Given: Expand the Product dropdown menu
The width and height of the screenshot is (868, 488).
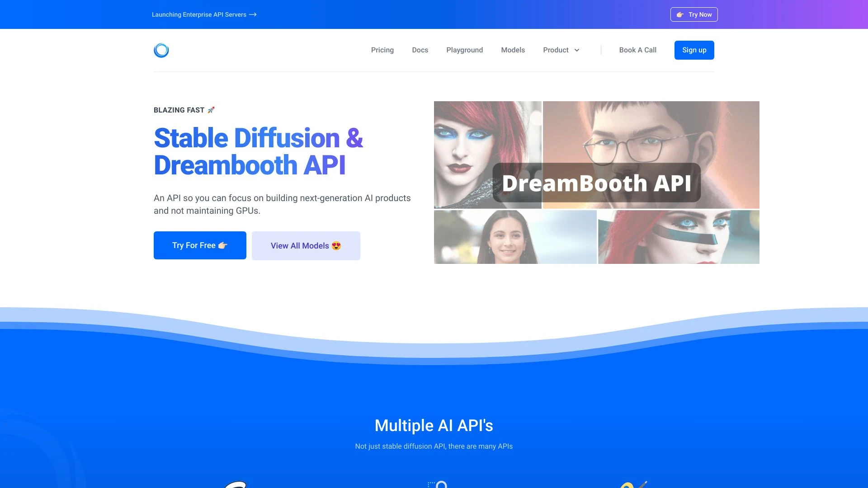Looking at the screenshot, I should tap(561, 50).
